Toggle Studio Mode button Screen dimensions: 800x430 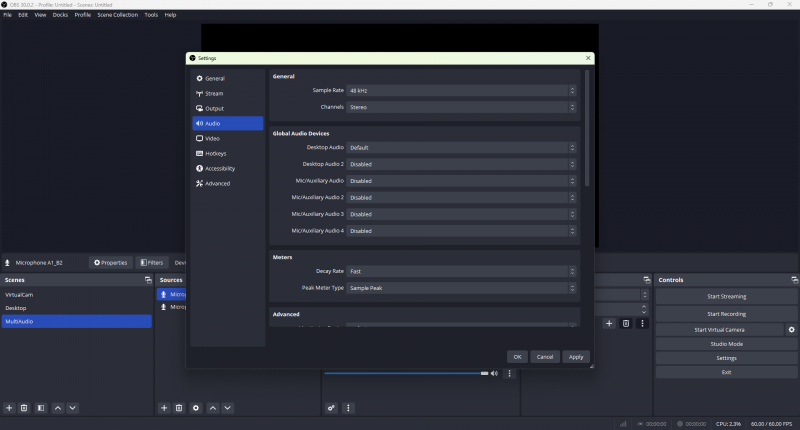[x=727, y=344]
